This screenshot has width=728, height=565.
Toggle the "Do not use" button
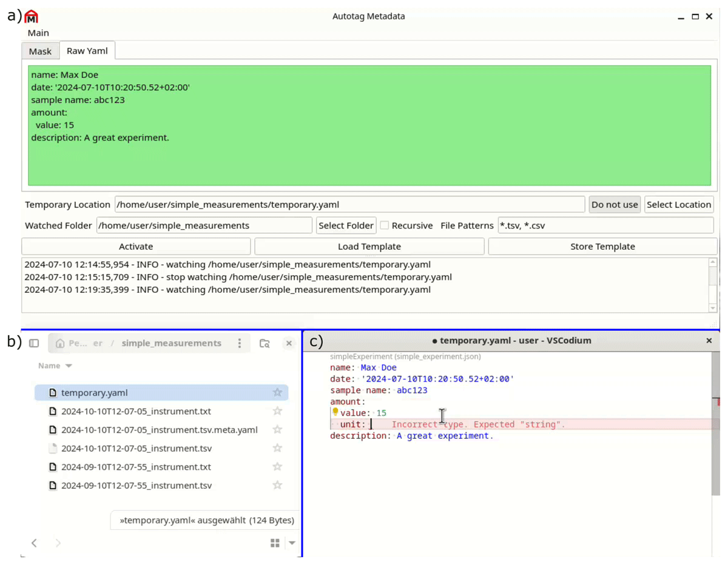(615, 205)
